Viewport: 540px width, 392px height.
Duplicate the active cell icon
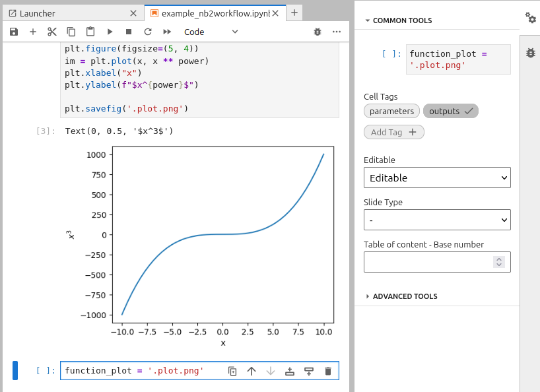[232, 372]
